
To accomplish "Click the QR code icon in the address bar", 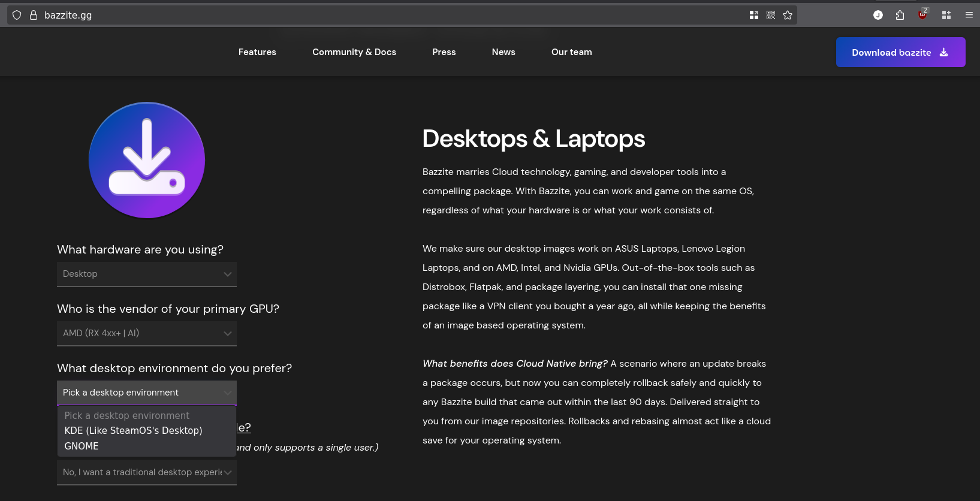I will (771, 15).
